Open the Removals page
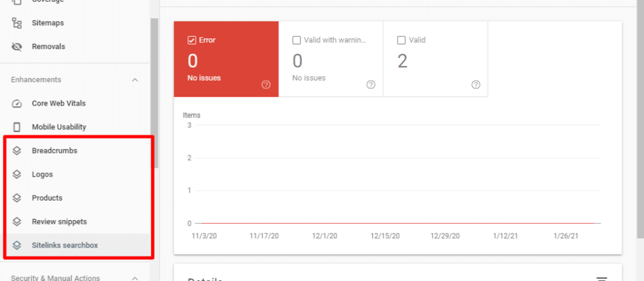Viewport: 644px width, 281px height. point(75,47)
